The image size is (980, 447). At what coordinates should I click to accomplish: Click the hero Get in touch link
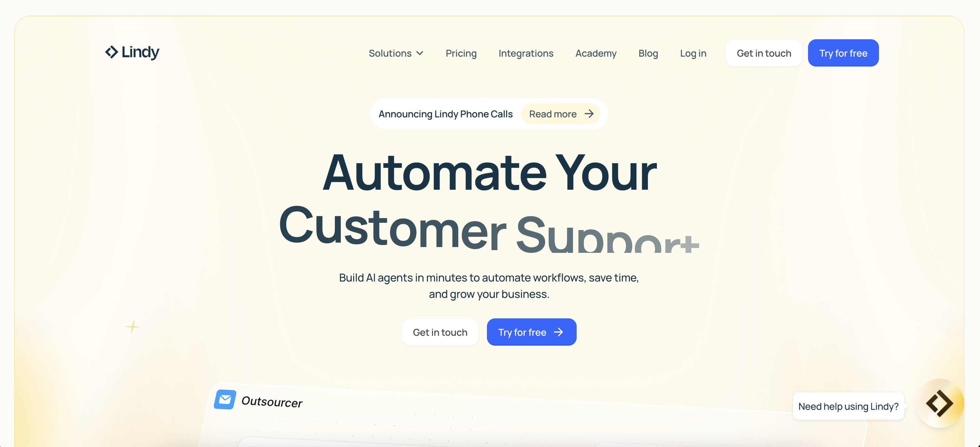pos(440,332)
